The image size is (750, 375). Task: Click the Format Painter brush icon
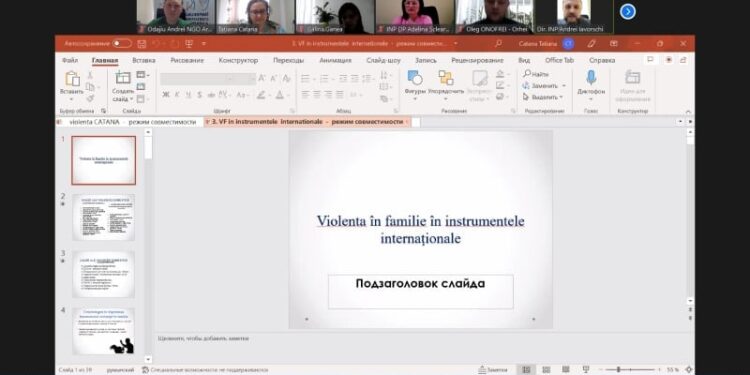(90, 98)
